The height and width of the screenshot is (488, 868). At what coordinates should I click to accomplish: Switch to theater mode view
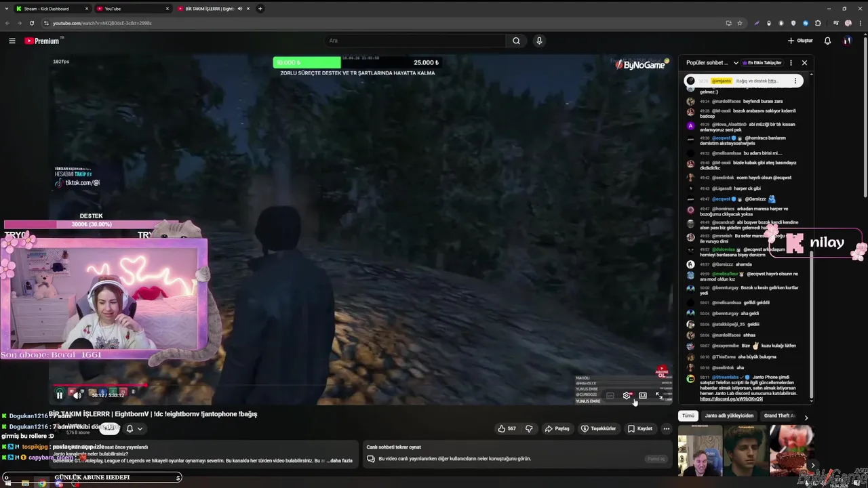coord(643,395)
